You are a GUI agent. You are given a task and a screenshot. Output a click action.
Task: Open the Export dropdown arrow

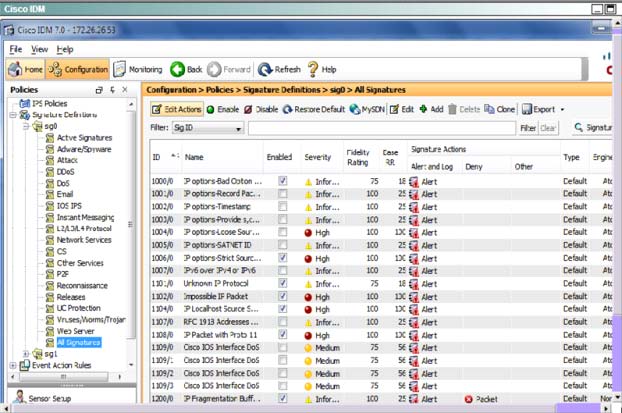[562, 109]
